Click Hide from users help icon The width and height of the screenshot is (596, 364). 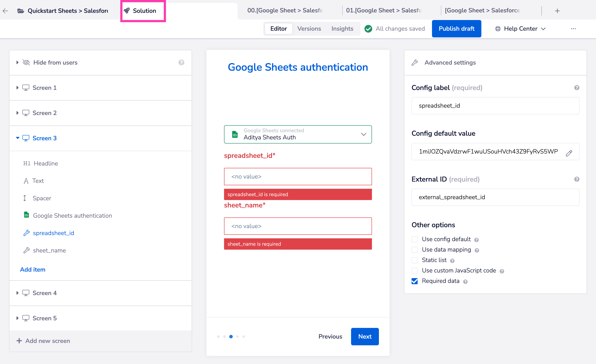181,62
